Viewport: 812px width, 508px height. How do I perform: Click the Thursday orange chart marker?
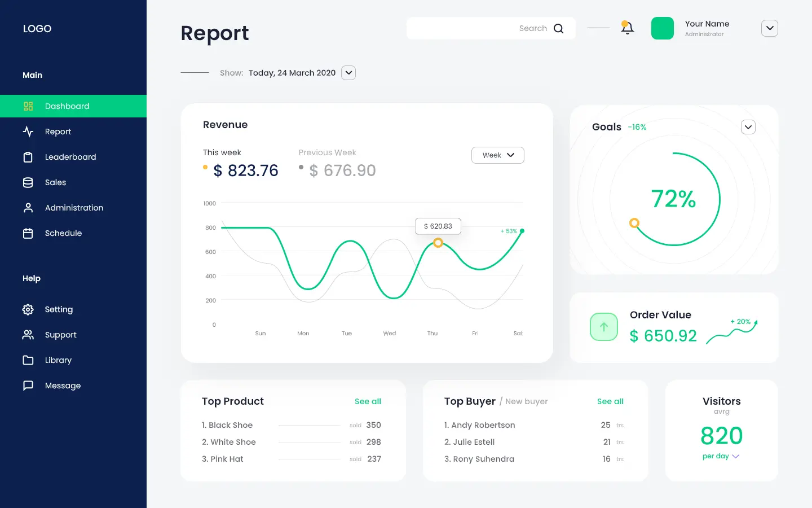pyautogui.click(x=438, y=243)
